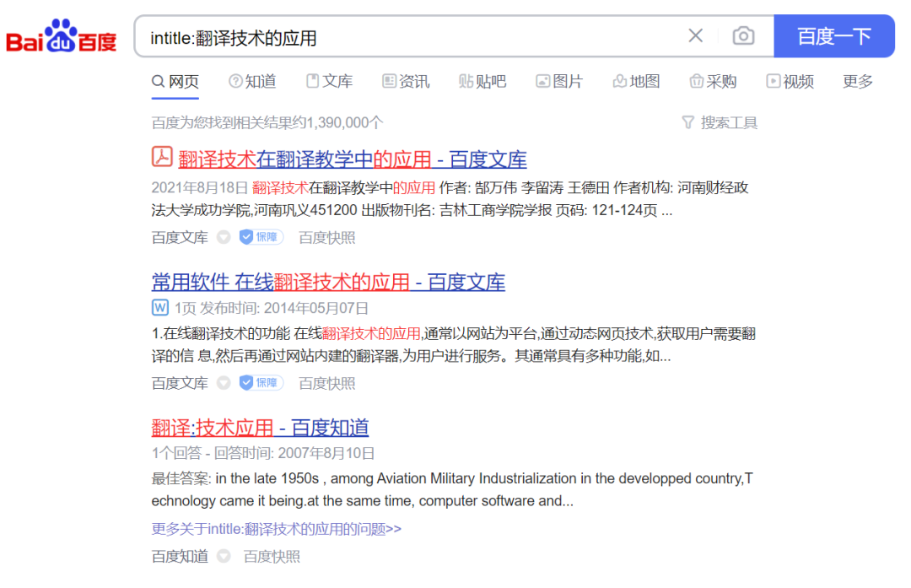Click 百度文库 source under first result

point(181,238)
